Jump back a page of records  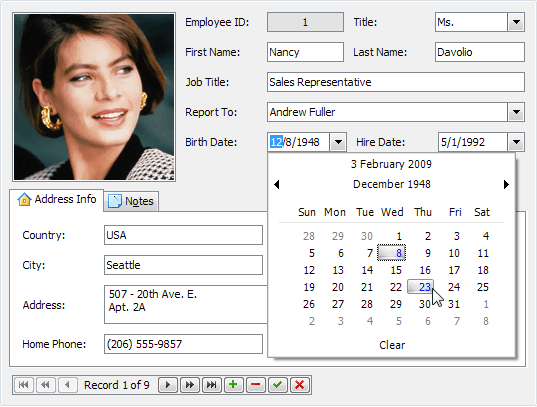coord(45,385)
